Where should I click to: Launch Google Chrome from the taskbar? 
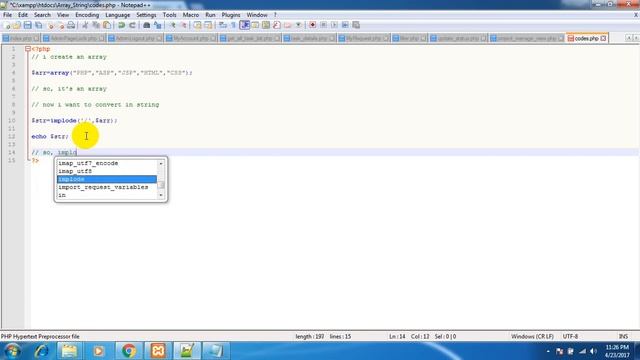129,351
